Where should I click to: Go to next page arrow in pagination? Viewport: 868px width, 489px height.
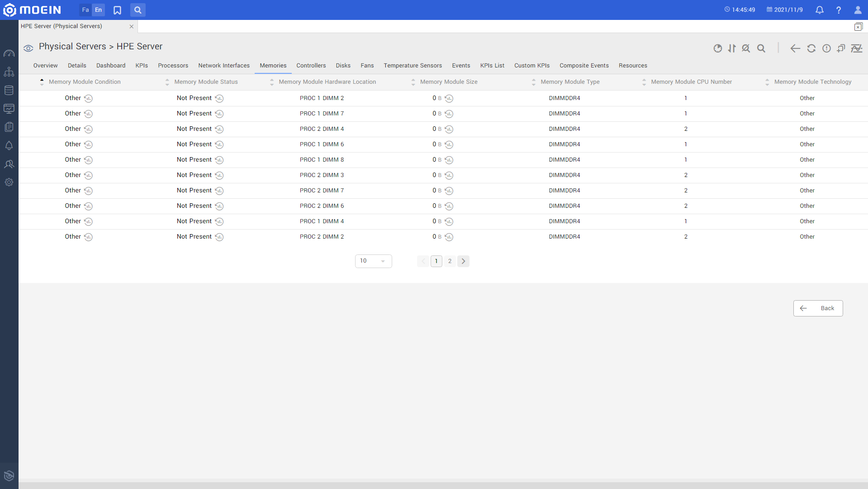(x=463, y=261)
